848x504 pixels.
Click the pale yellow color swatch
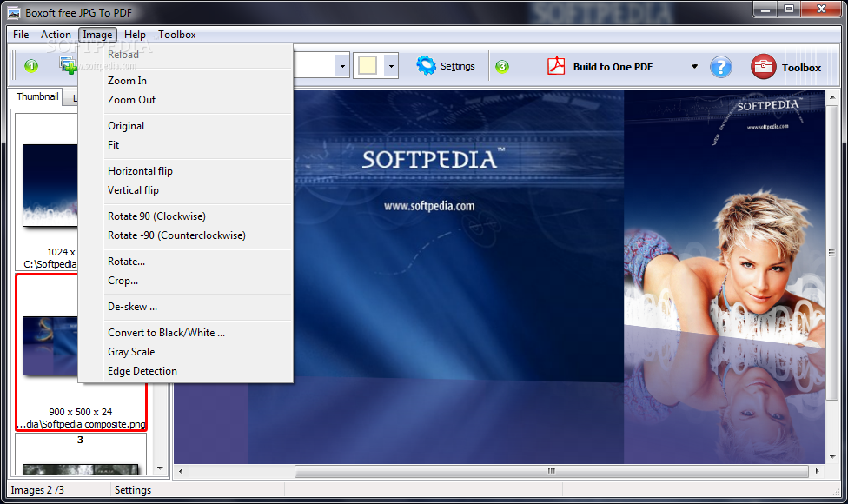[368, 66]
